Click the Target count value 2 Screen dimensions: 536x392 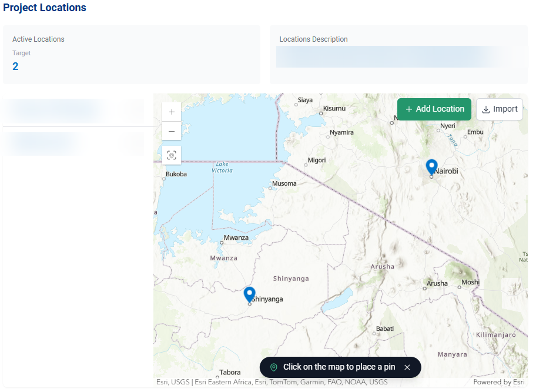click(x=15, y=66)
